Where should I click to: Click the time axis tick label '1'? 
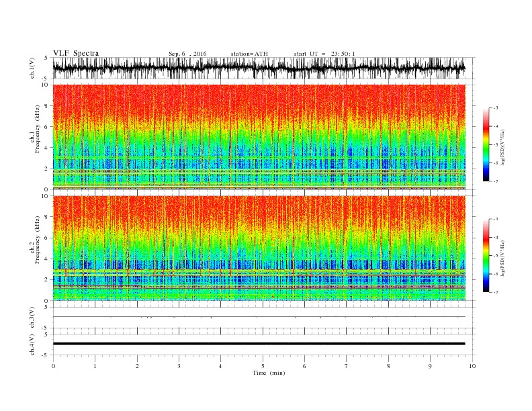95,366
